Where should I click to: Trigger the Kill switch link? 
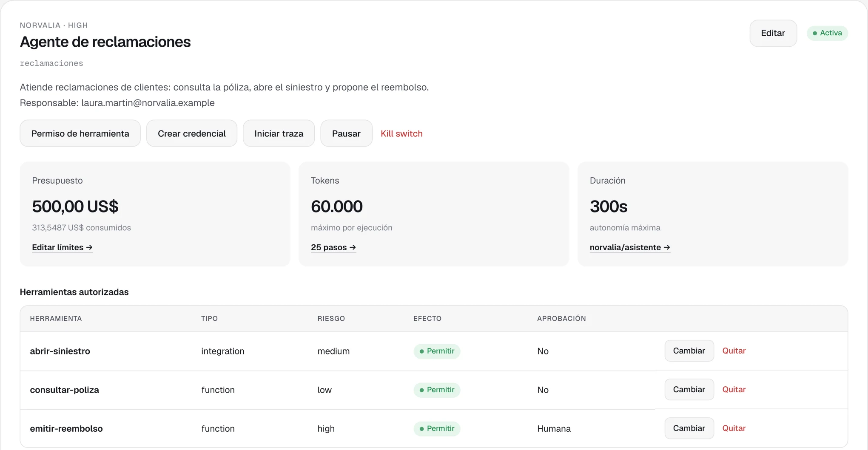point(401,133)
